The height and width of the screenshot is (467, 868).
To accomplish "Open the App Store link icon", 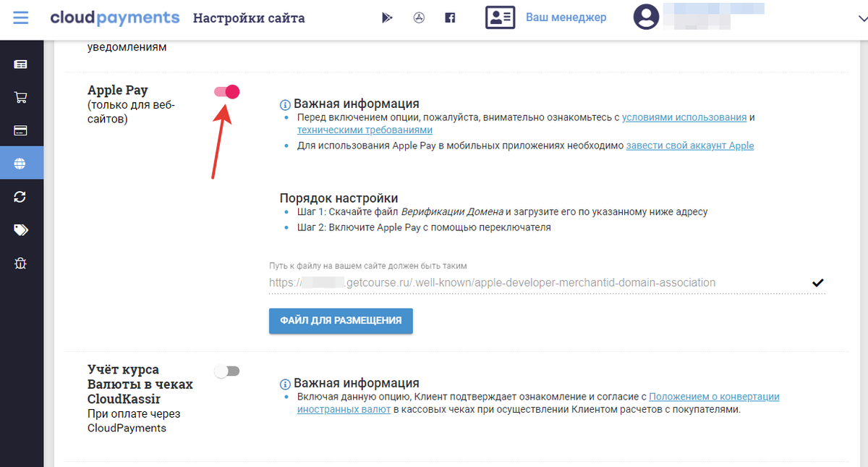I will pyautogui.click(x=418, y=18).
